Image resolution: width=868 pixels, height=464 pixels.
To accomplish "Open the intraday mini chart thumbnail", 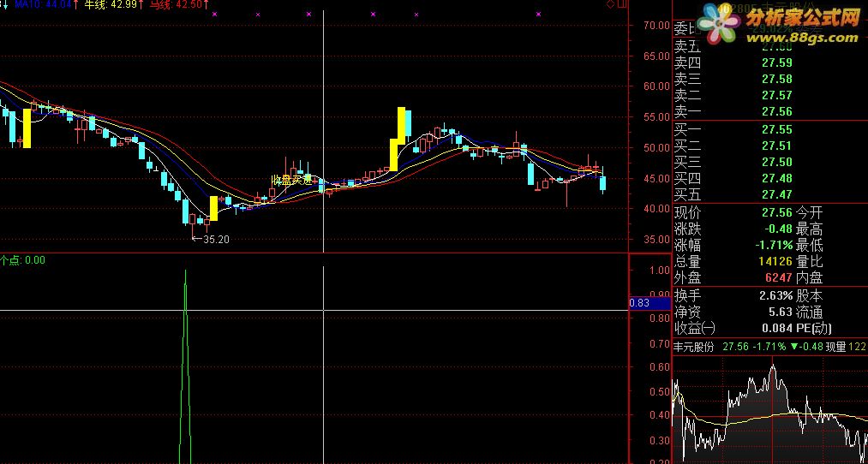I will (x=770, y=409).
